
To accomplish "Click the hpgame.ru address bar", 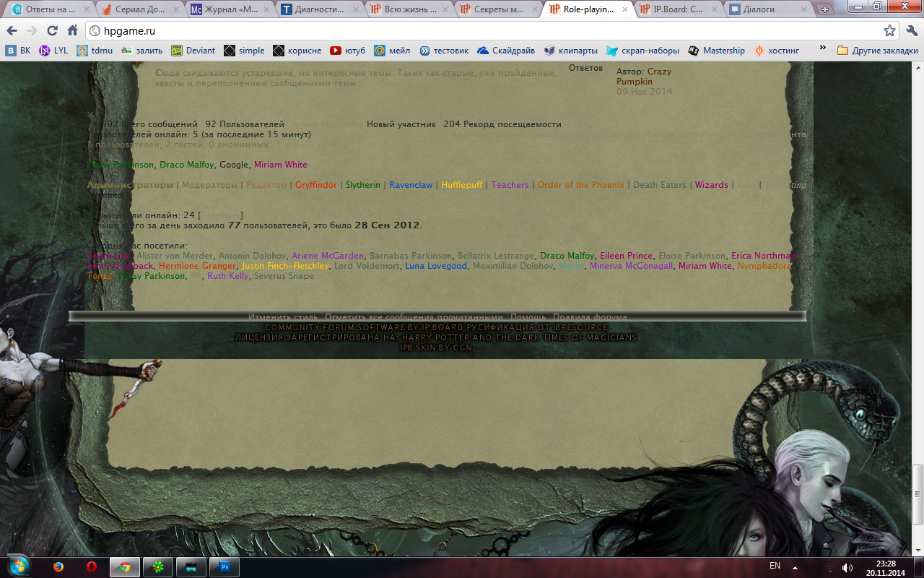I will 491,31.
